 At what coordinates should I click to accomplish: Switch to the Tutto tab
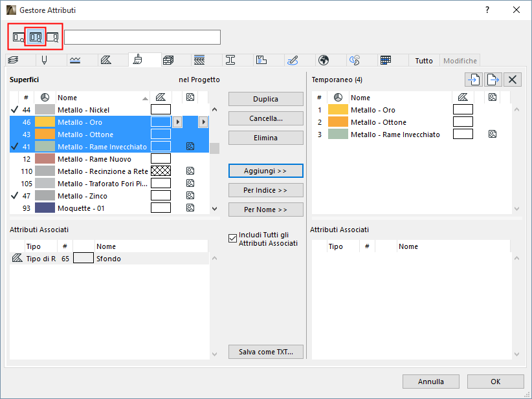424,61
